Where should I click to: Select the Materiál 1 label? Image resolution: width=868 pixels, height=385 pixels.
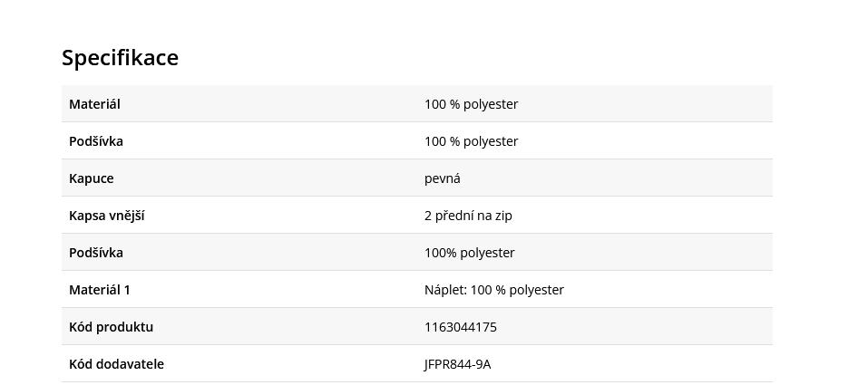[100, 289]
